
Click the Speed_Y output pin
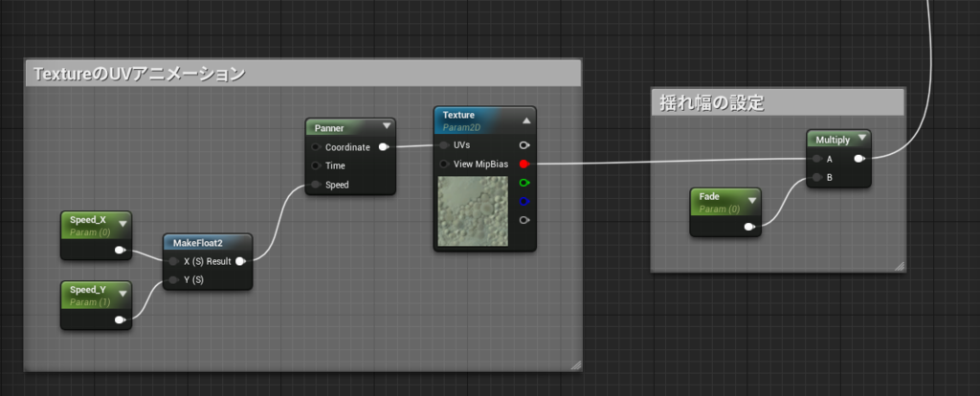[x=120, y=320]
